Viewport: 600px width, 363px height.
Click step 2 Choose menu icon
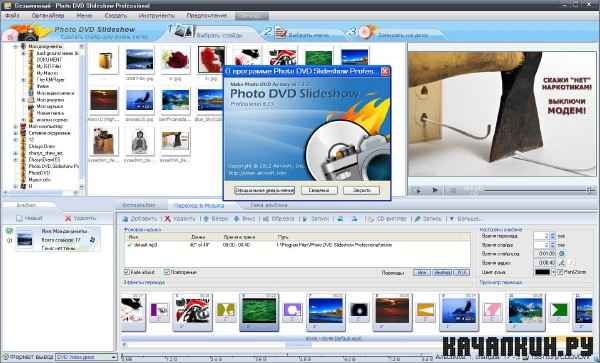click(280, 32)
